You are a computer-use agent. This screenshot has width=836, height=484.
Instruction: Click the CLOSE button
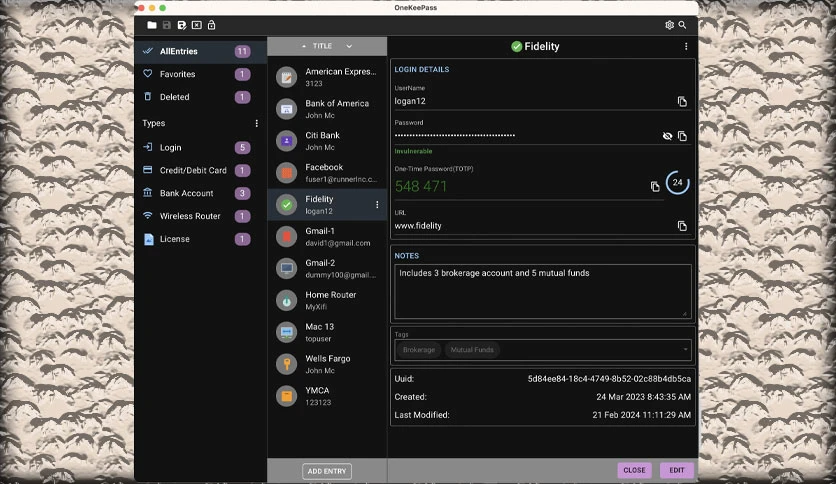[x=634, y=470]
